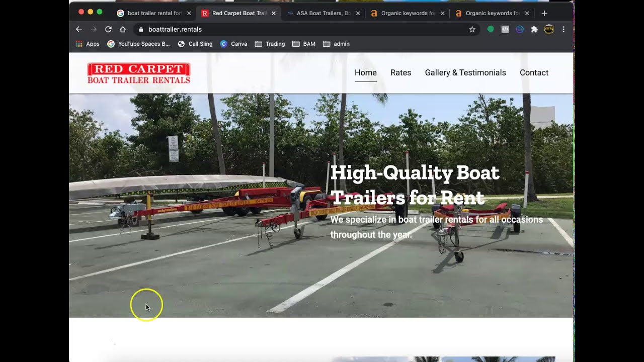Open the browser home page icon

[123, 29]
